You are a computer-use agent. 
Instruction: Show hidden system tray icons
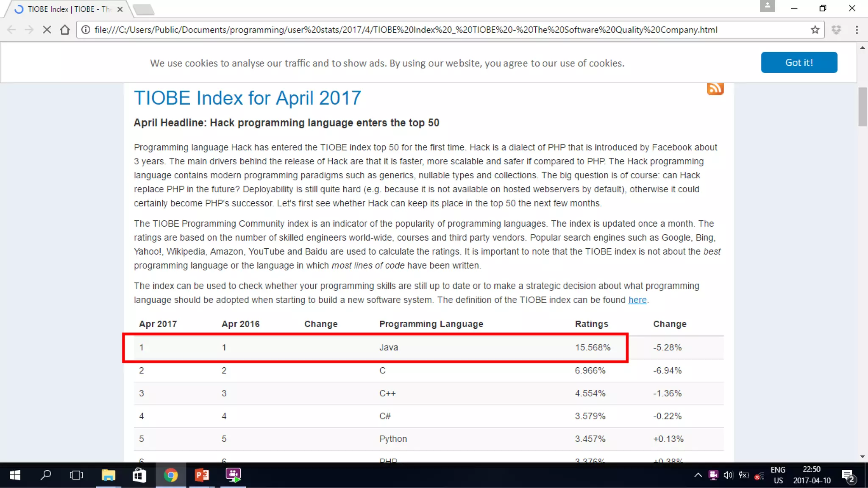click(698, 475)
